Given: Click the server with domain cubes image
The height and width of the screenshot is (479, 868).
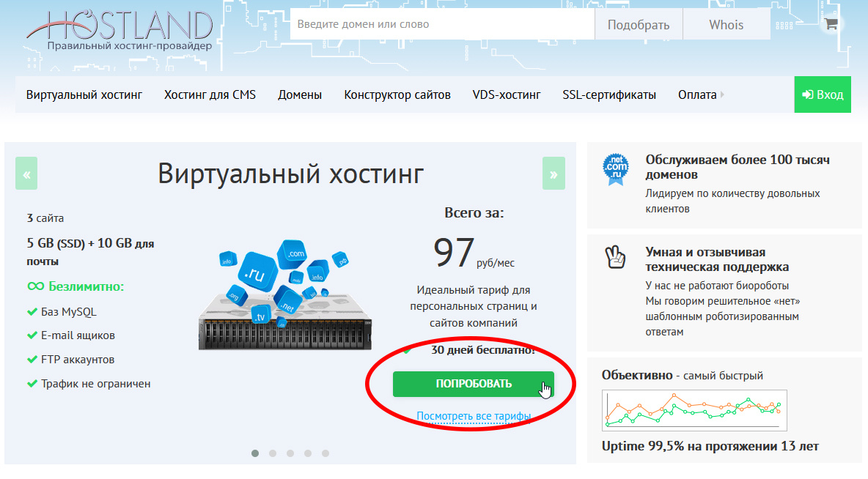Looking at the screenshot, I should pyautogui.click(x=285, y=295).
